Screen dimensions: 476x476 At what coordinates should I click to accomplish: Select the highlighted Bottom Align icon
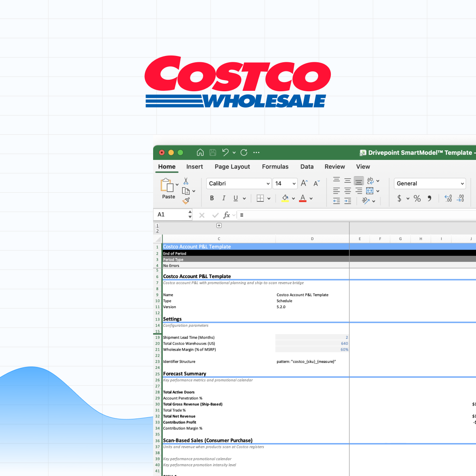tap(359, 181)
